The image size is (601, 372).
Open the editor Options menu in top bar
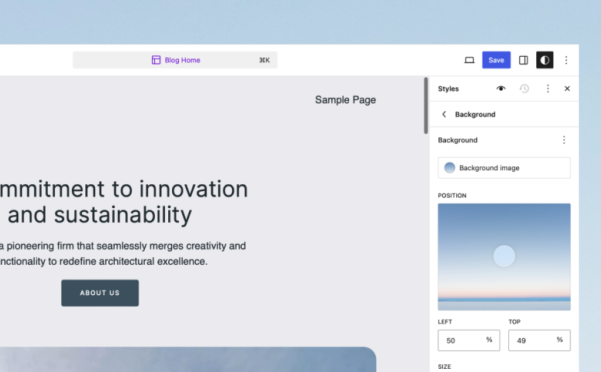point(566,60)
